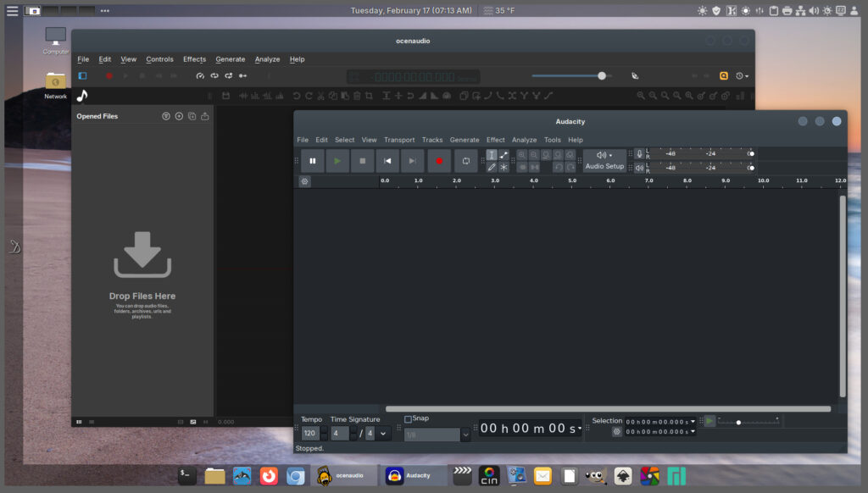The height and width of the screenshot is (493, 868).
Task: Click Audacity's Zoom Out magnifier
Action: (x=534, y=155)
